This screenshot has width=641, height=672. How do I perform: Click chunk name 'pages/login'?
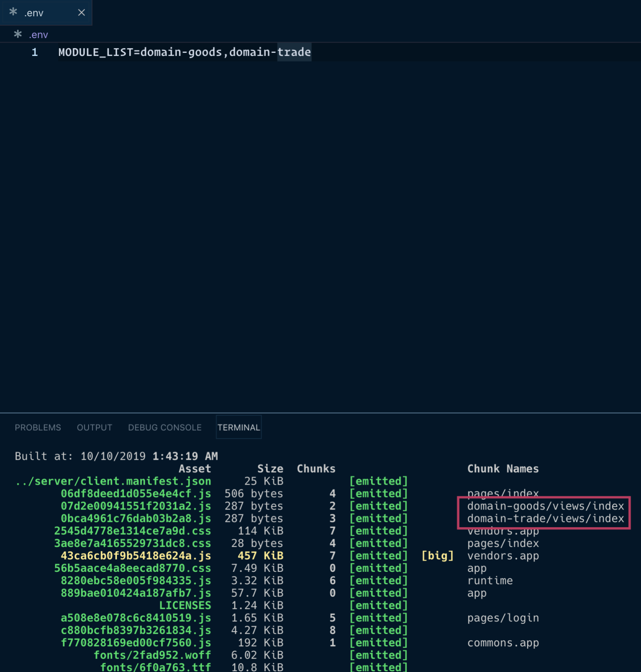[503, 618]
